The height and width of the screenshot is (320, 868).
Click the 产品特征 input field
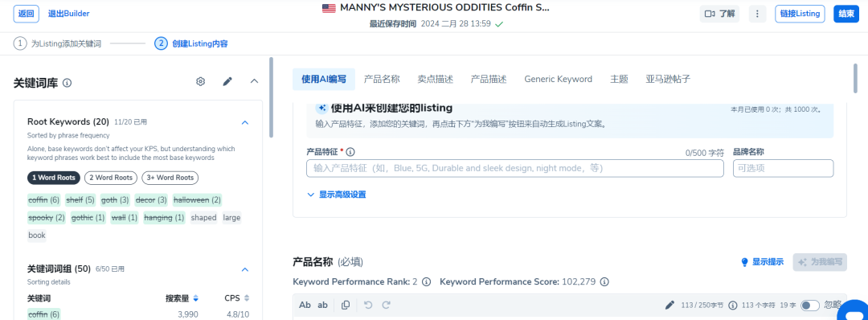click(515, 168)
